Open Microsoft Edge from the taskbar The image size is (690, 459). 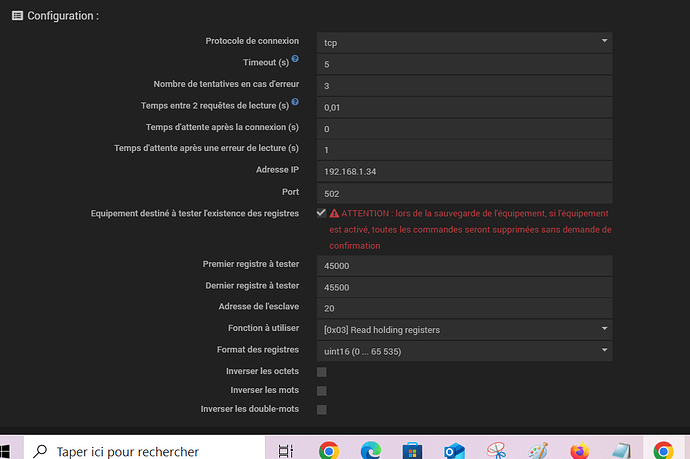[x=370, y=451]
